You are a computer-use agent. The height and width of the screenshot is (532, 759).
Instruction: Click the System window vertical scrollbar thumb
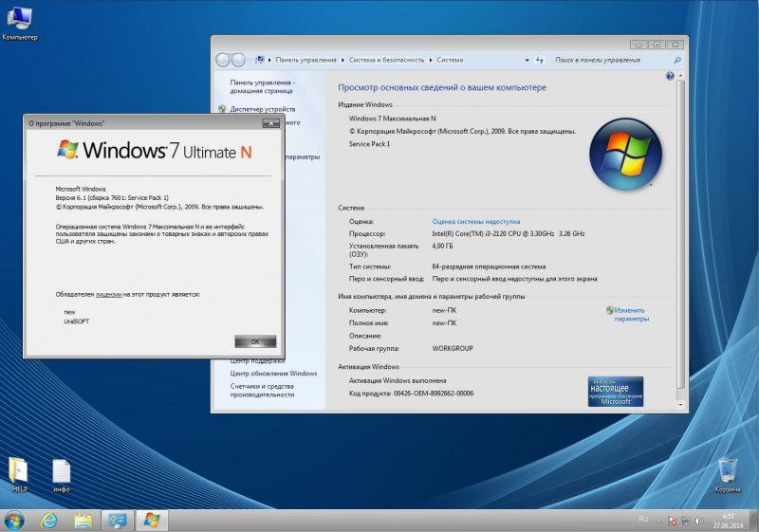click(x=680, y=234)
